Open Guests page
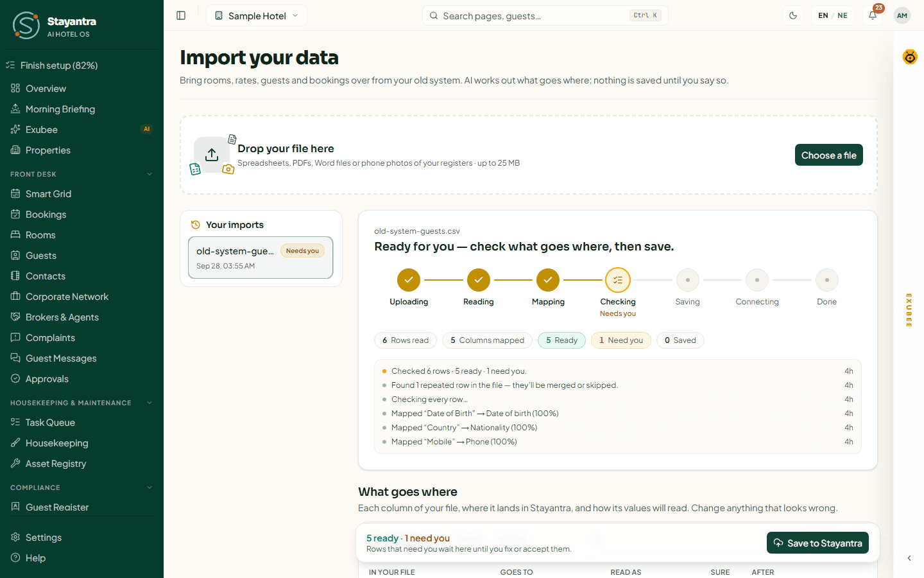Image resolution: width=924 pixels, height=578 pixels. (81, 256)
